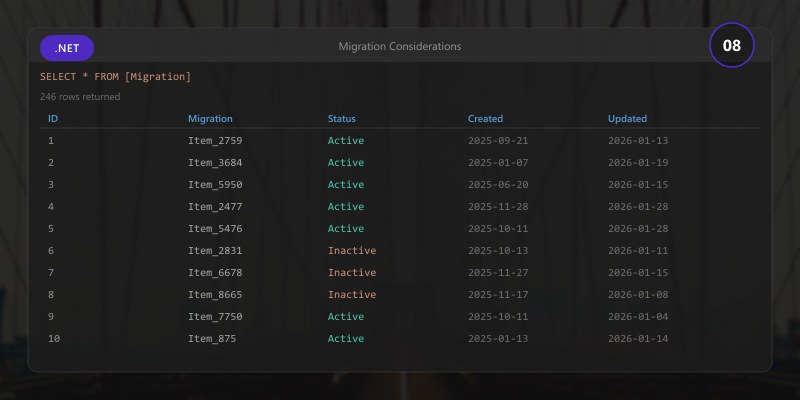Click updated date 2026-01-08
Image resolution: width=800 pixels, height=400 pixels.
tap(638, 294)
